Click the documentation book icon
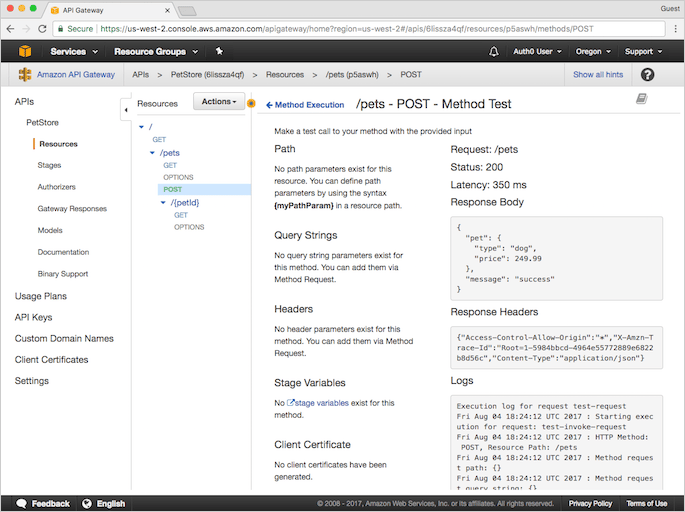The height and width of the screenshot is (512, 685). [641, 99]
